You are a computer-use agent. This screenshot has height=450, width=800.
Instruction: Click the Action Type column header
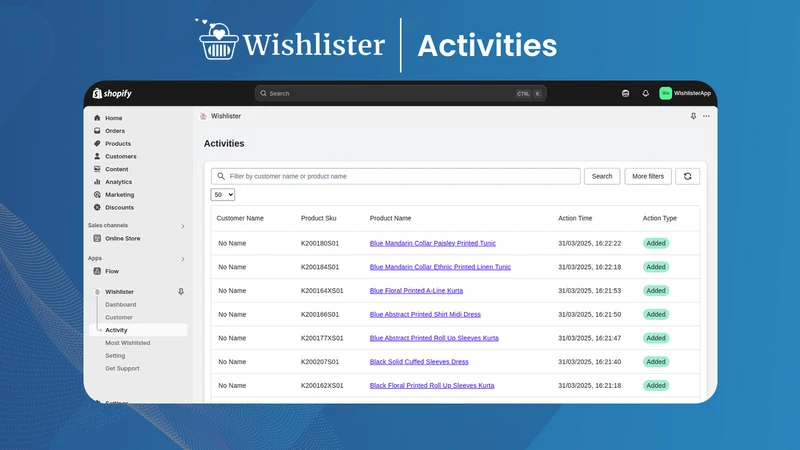pos(659,218)
